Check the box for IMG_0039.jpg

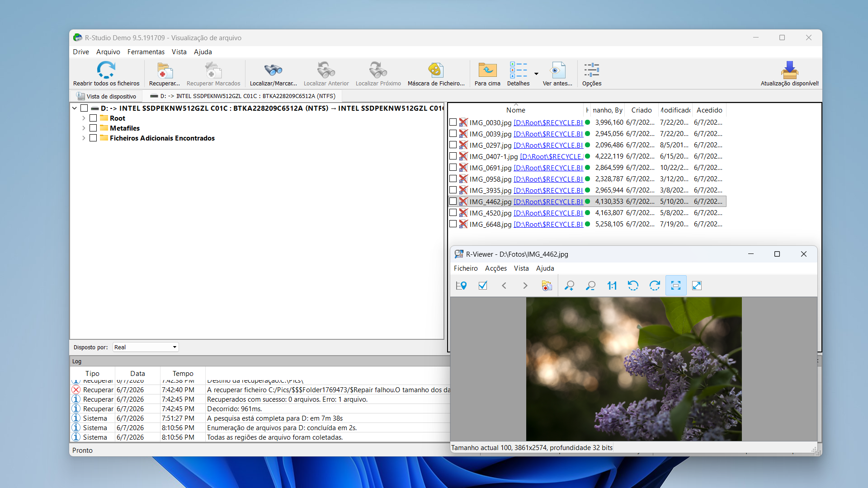pos(453,133)
